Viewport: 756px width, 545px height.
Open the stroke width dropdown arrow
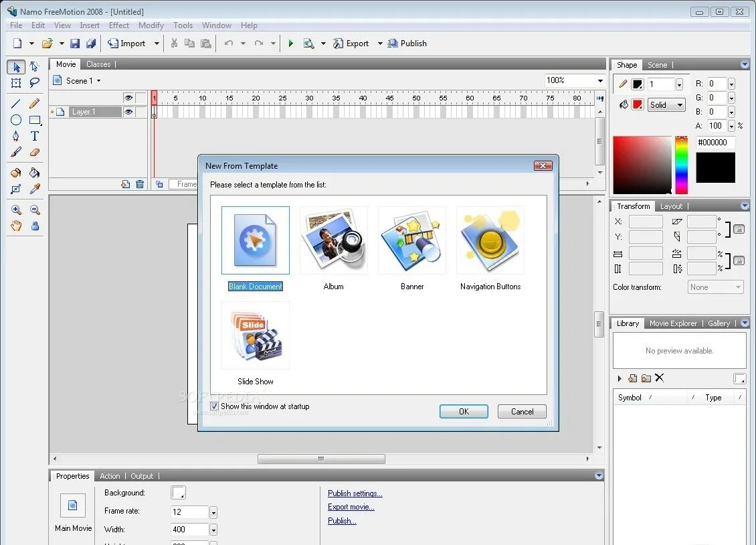tap(679, 84)
